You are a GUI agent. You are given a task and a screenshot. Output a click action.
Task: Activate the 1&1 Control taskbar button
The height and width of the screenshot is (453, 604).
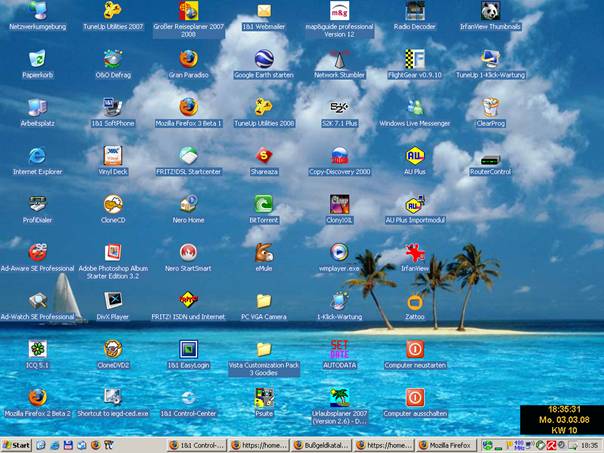(196, 444)
